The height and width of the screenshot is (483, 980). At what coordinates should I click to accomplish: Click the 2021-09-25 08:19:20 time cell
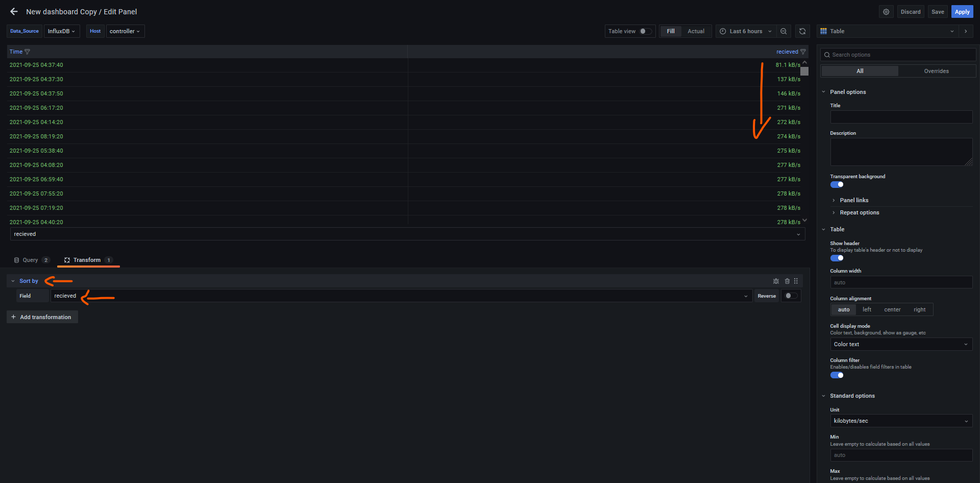(36, 136)
